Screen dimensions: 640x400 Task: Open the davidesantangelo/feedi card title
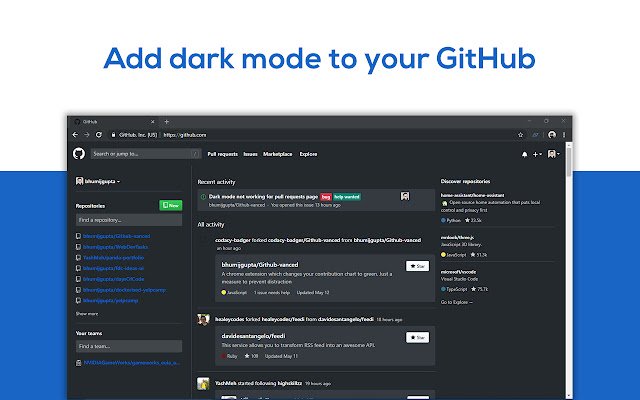[x=253, y=336]
